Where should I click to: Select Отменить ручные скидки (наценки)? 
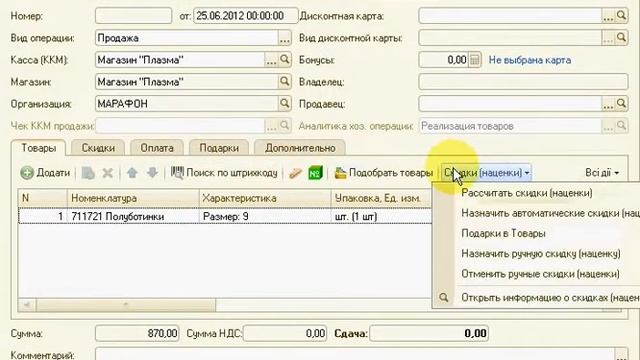[x=540, y=273]
